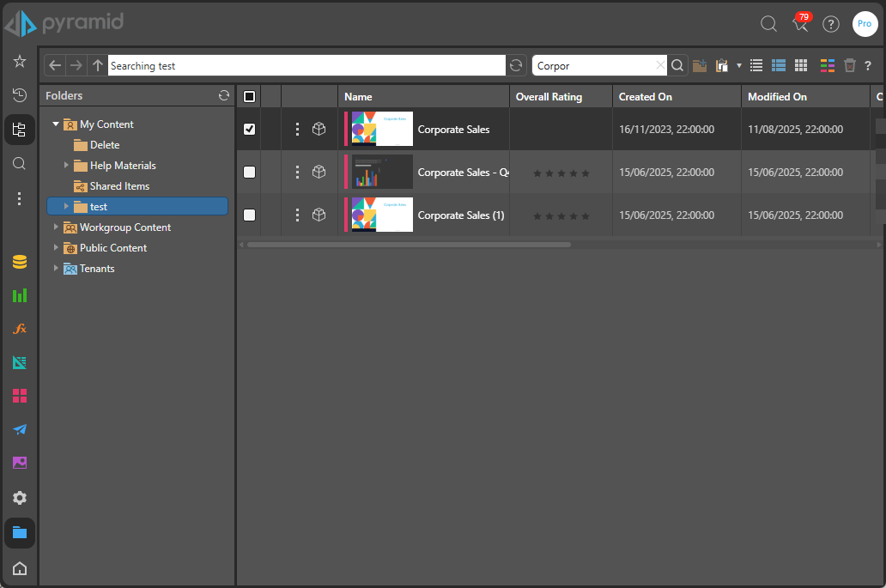Select the Shared Items folder
The height and width of the screenshot is (588, 886).
point(119,186)
